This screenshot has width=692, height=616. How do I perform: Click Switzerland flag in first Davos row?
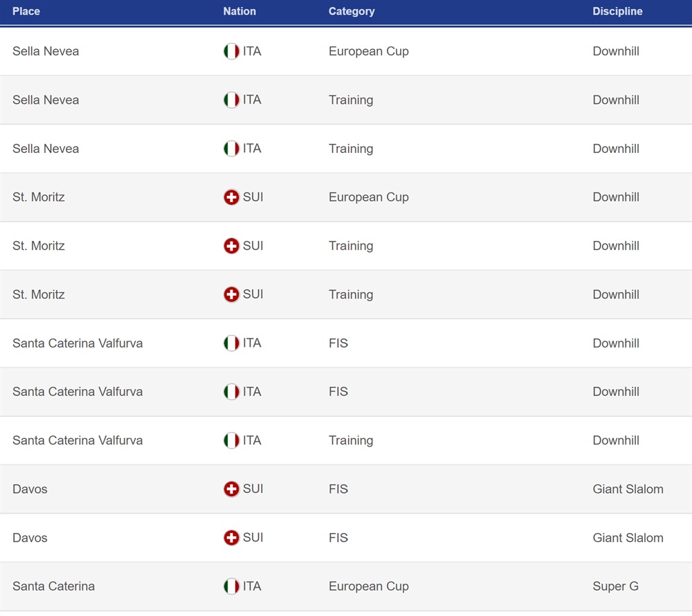click(x=231, y=489)
